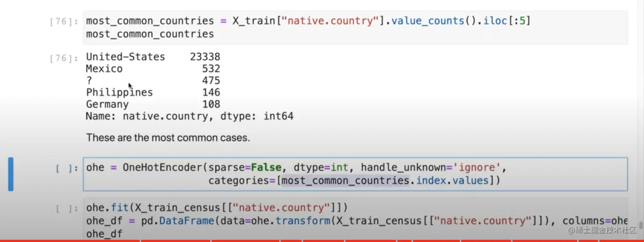Click the 'Philippines' output row

(153, 92)
